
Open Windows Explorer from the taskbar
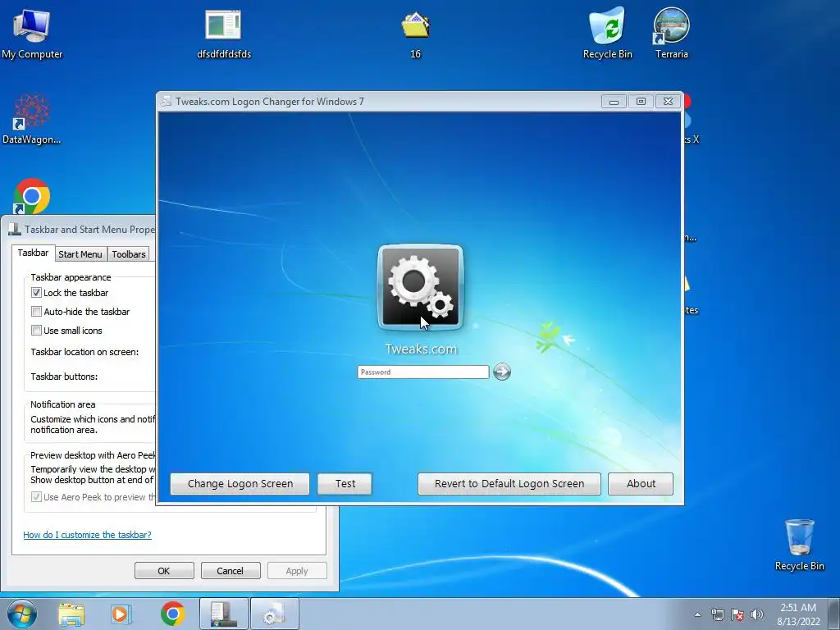pos(71,614)
